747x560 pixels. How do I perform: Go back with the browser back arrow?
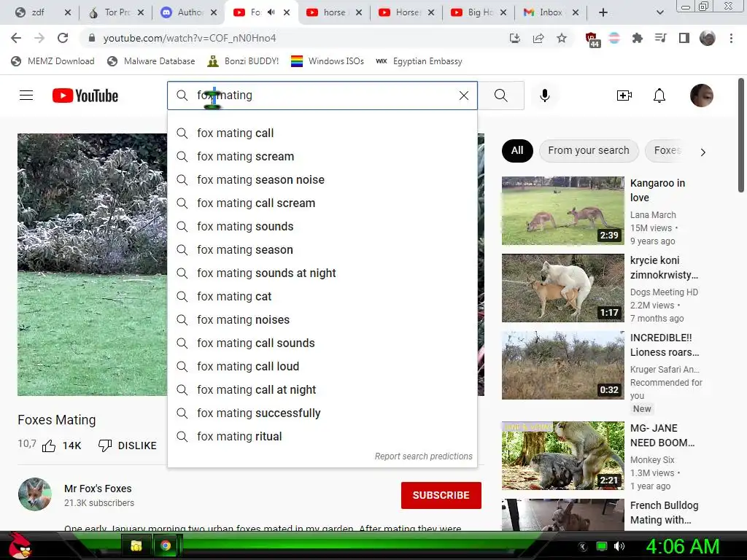point(16,38)
